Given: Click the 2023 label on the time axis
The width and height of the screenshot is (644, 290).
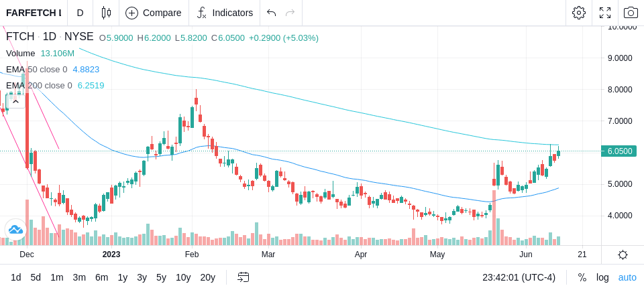Looking at the screenshot, I should pos(111,255).
